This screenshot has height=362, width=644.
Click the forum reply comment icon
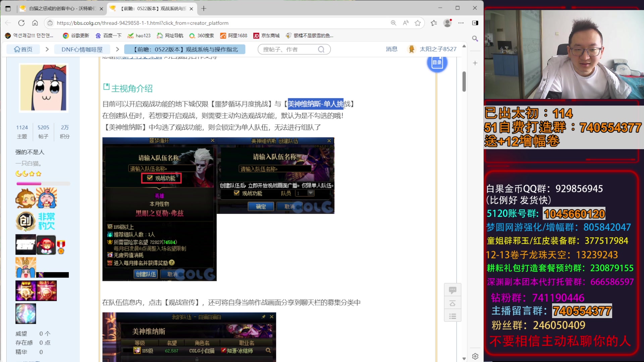click(x=452, y=290)
